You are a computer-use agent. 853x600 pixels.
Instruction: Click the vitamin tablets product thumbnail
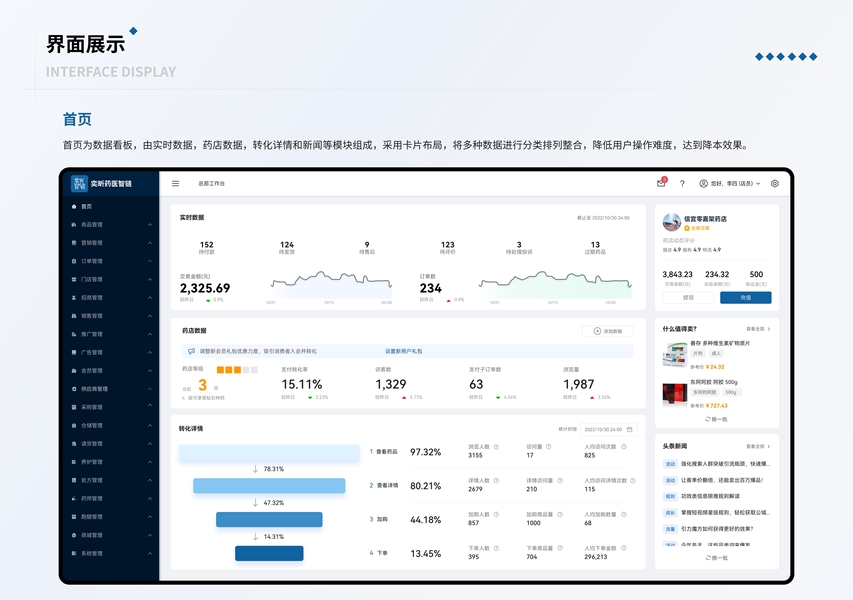675,355
